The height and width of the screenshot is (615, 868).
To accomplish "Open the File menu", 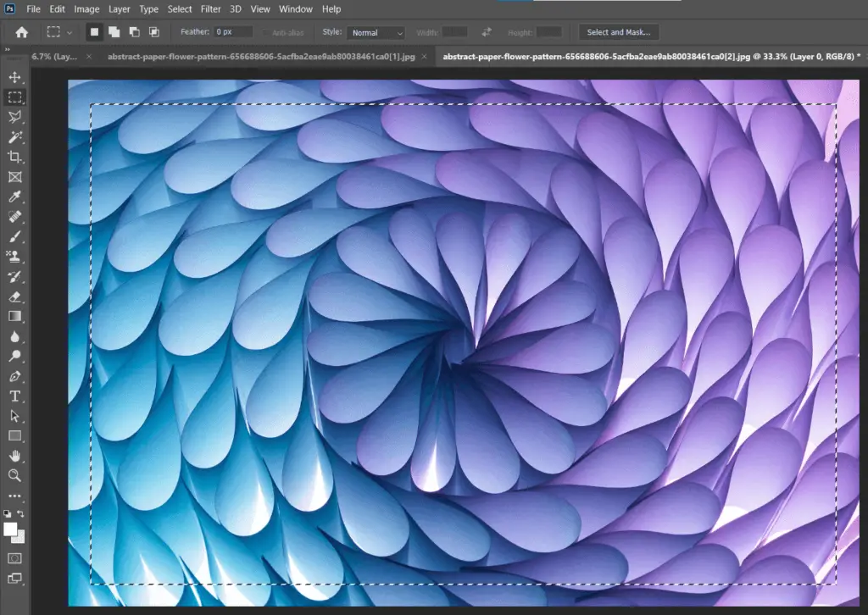I will point(33,8).
